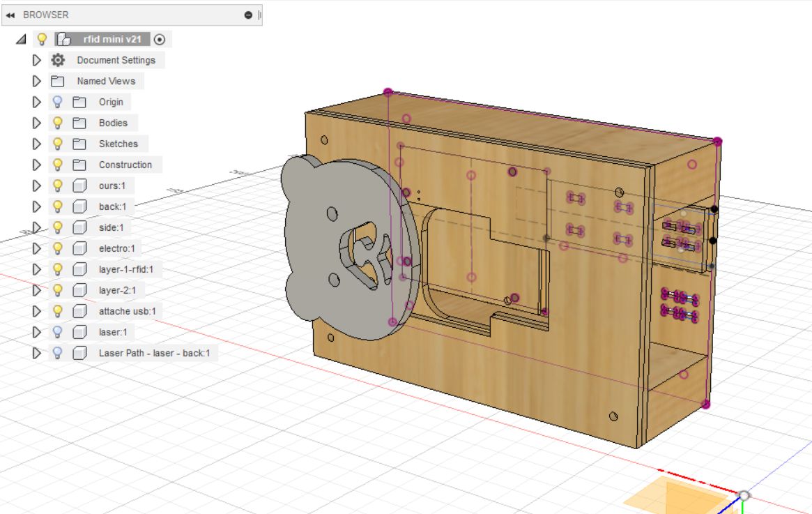
Task: Select the Construction tree item label
Action: (125, 165)
